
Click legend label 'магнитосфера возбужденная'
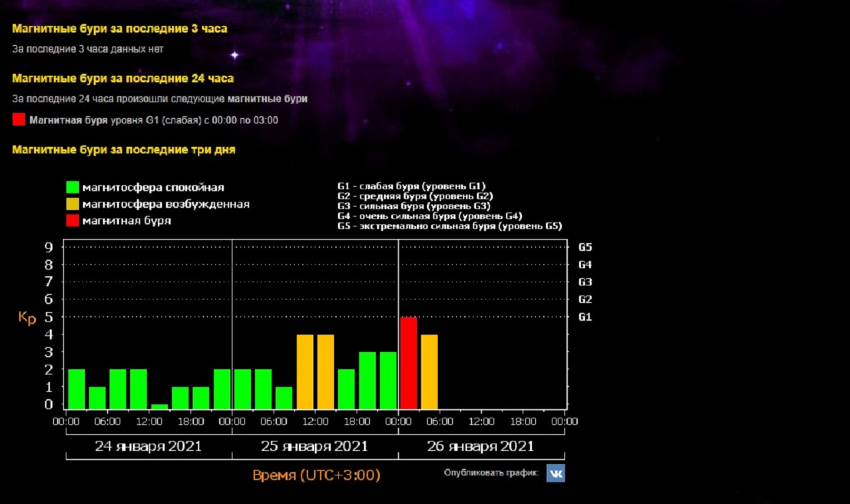(x=166, y=204)
